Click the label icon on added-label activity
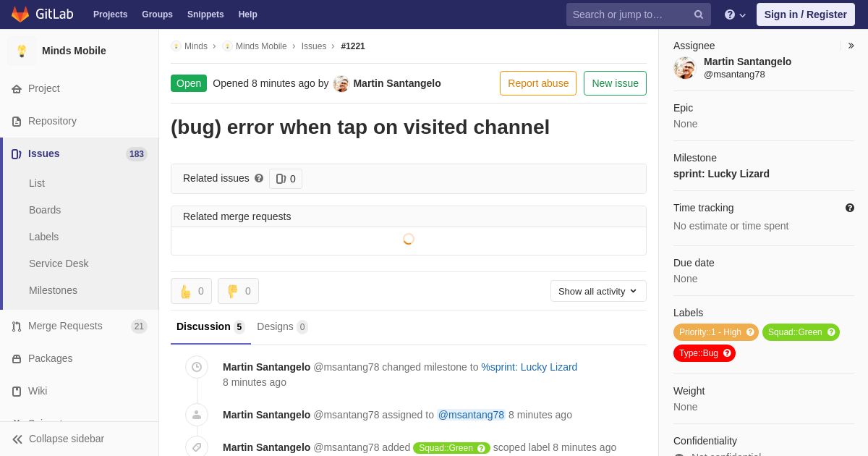The height and width of the screenshot is (456, 868). tap(197, 447)
